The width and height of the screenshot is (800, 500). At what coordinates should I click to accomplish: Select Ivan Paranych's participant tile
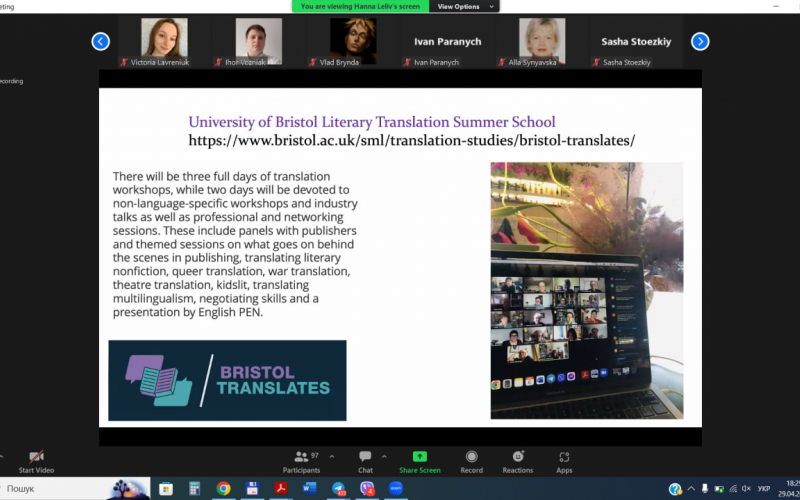447,41
